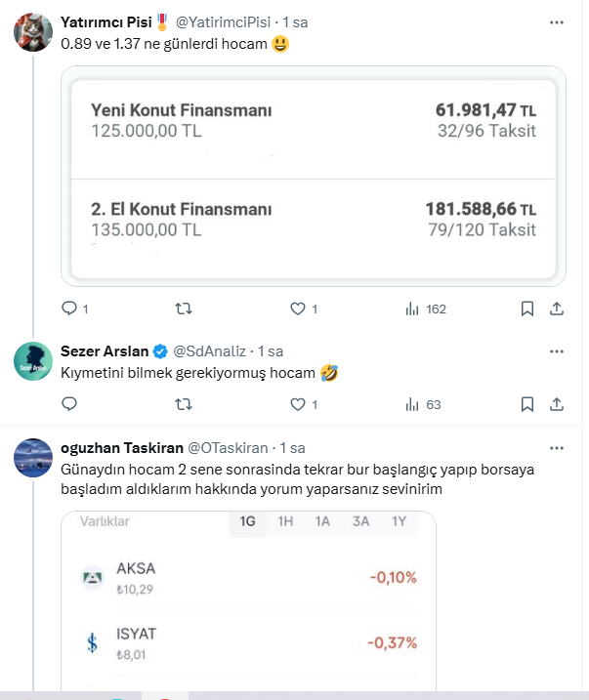589x700 pixels.
Task: Open more options on oguzhan Taskiran's tweet
Action: [556, 448]
